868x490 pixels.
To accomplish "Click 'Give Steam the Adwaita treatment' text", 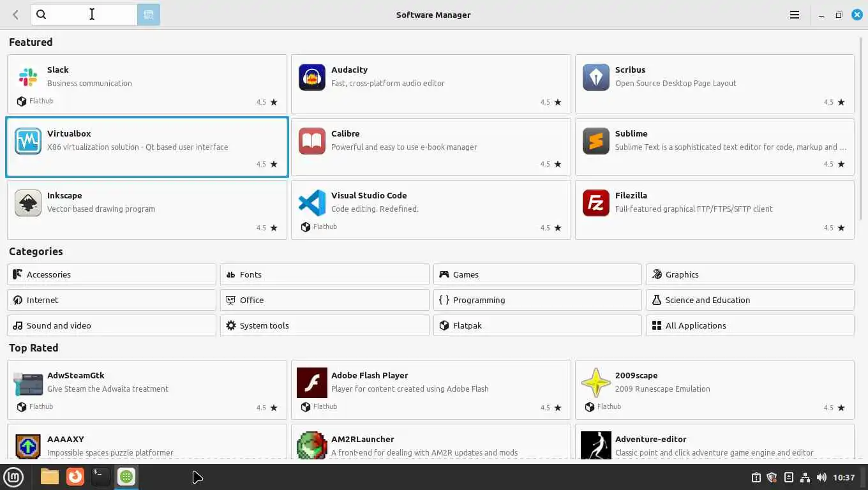I will pyautogui.click(x=108, y=389).
